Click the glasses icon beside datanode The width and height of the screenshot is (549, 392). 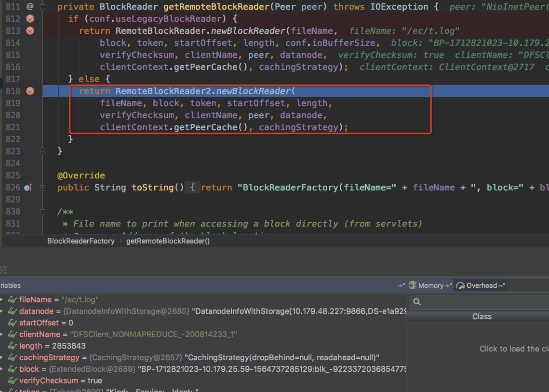[x=13, y=311]
